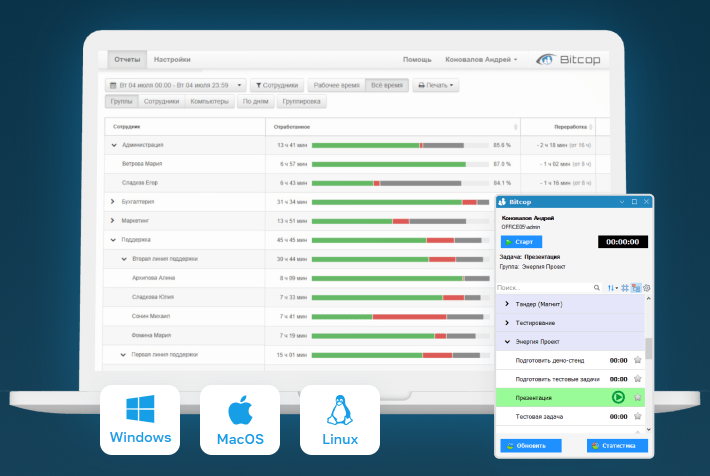
Task: Click the green play icon on Презентация task
Action: pyautogui.click(x=618, y=397)
